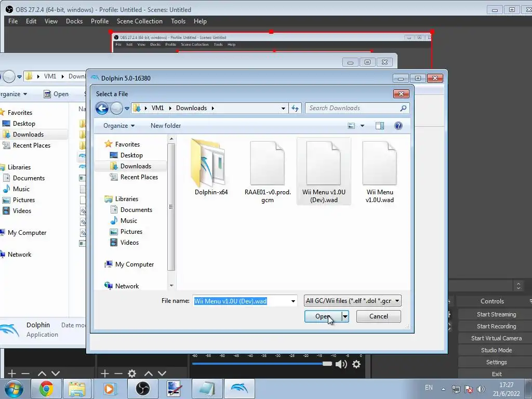Refresh the Downloads folder view

[x=295, y=108]
